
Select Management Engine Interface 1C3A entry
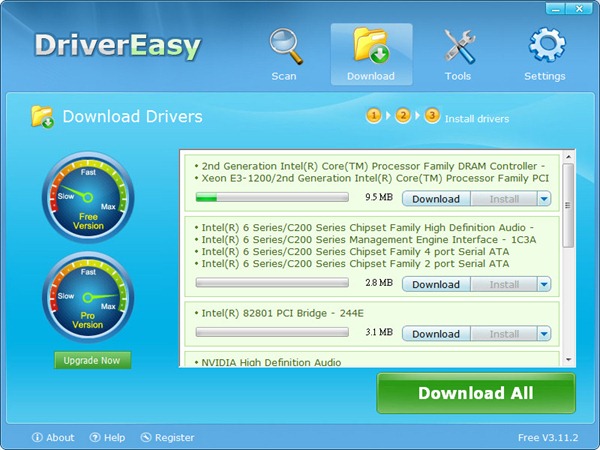[365, 240]
